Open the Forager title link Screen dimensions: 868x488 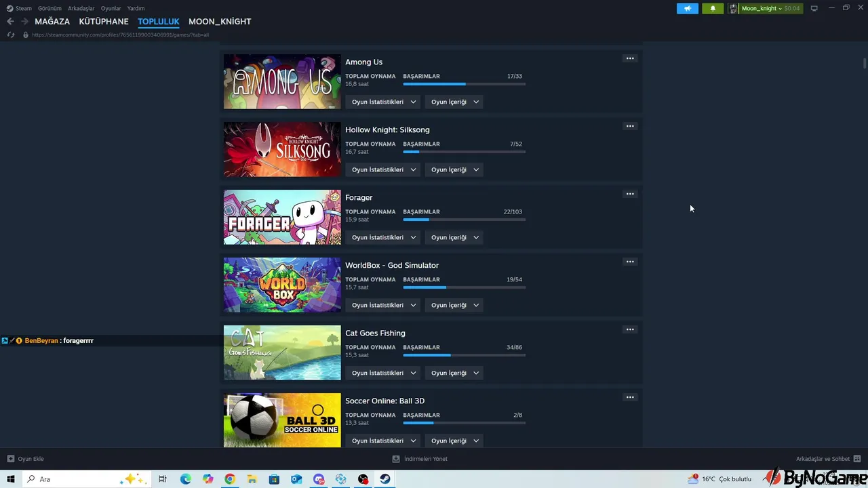pyautogui.click(x=359, y=197)
